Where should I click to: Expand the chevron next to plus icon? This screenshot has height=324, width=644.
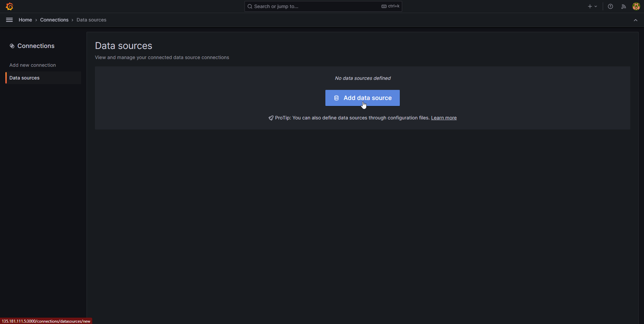pyautogui.click(x=596, y=6)
